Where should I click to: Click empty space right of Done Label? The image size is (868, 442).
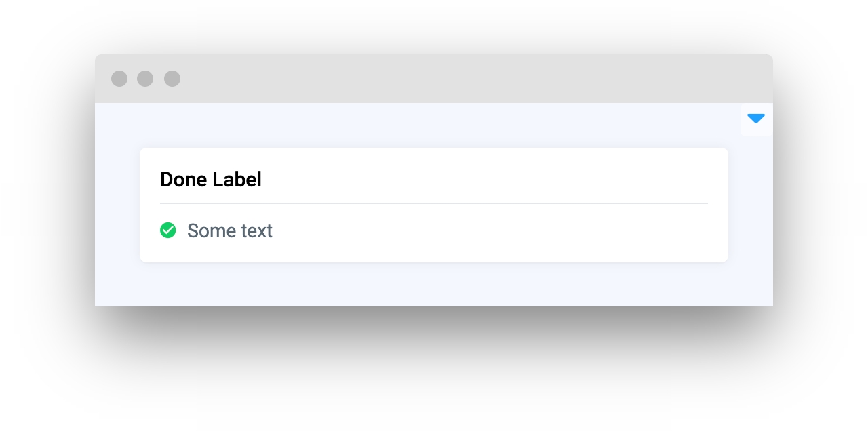pyautogui.click(x=485, y=180)
